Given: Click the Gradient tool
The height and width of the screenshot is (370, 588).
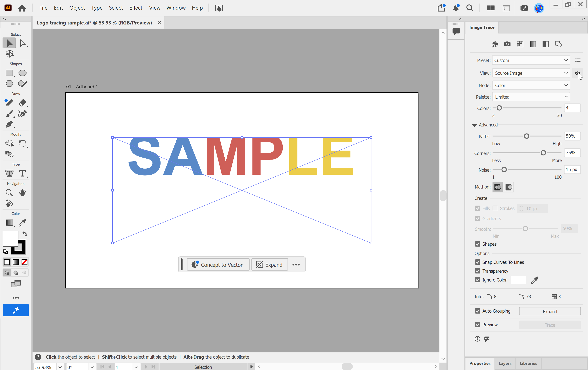Looking at the screenshot, I should pos(10,223).
